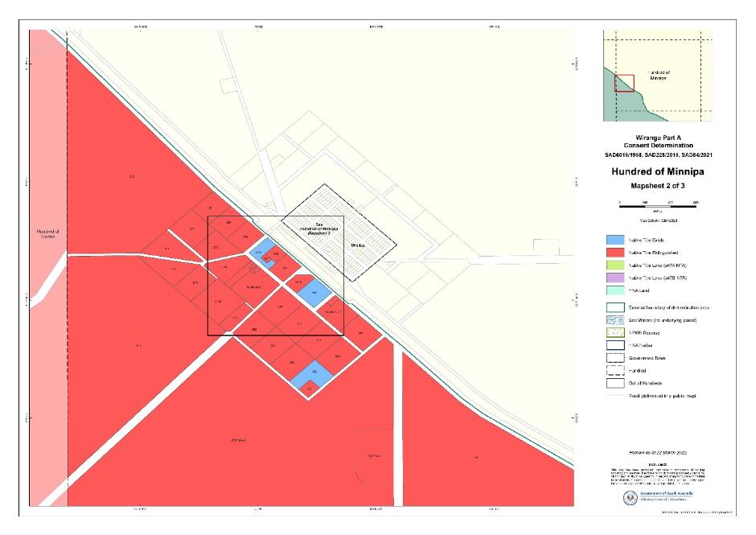Click the 'Minnipa' town label on the map
Viewport: 756px width, 535px height.
pyautogui.click(x=358, y=245)
